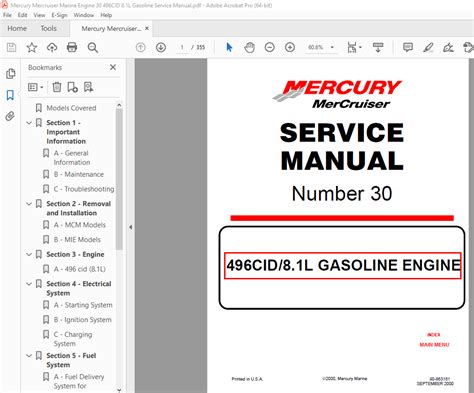Click the fit page tool icon
474x393 pixels.
352,48
